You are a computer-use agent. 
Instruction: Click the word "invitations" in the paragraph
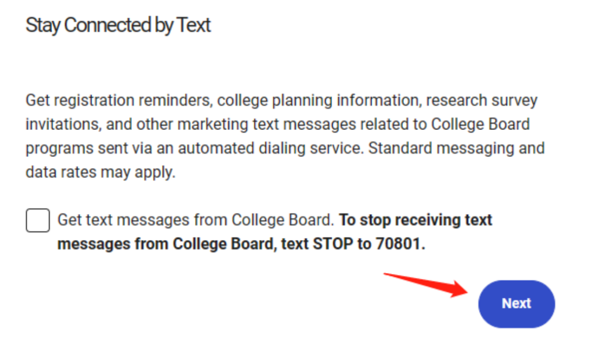(x=61, y=124)
